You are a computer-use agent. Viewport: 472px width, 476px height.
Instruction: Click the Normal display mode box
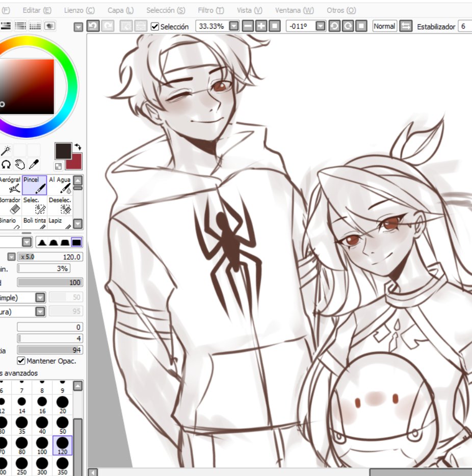pos(384,26)
